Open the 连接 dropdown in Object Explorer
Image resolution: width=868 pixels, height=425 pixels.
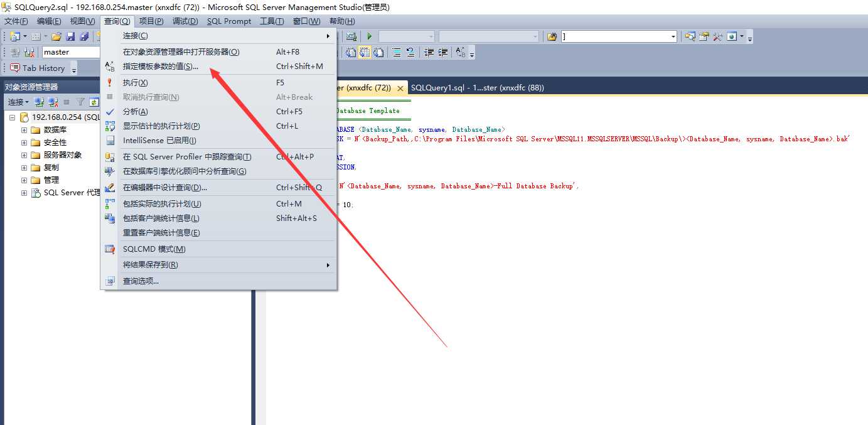(18, 102)
